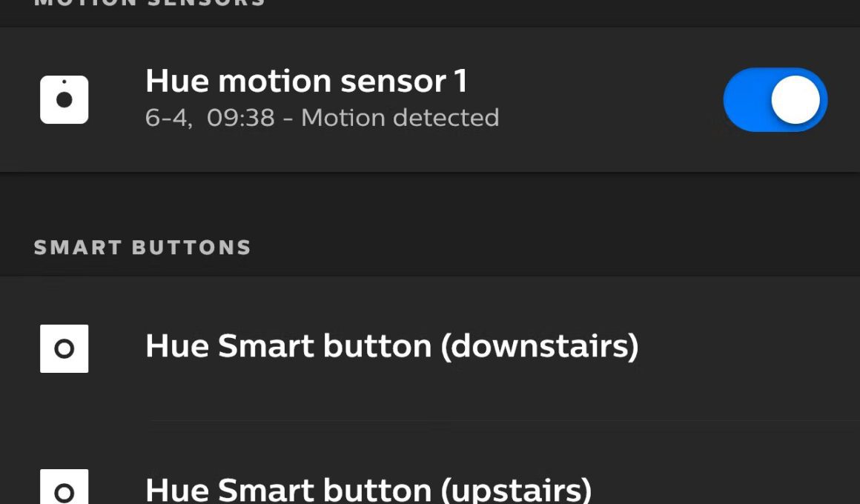Open the Hue motion sensor 1 device icon
Viewport: 860px width, 504px height.
(64, 100)
